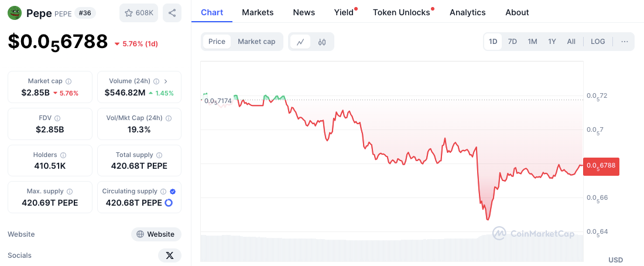Click the current price label on chart axis

coord(601,166)
